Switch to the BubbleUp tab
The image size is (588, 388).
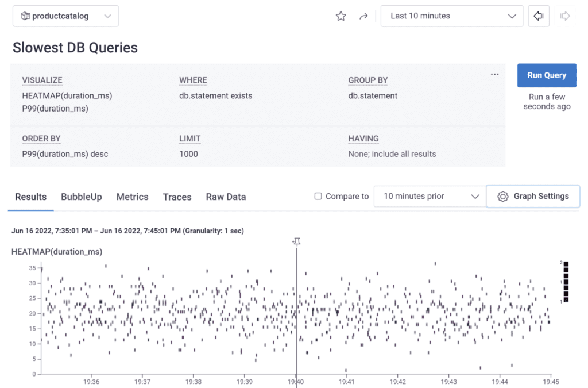[x=82, y=197]
